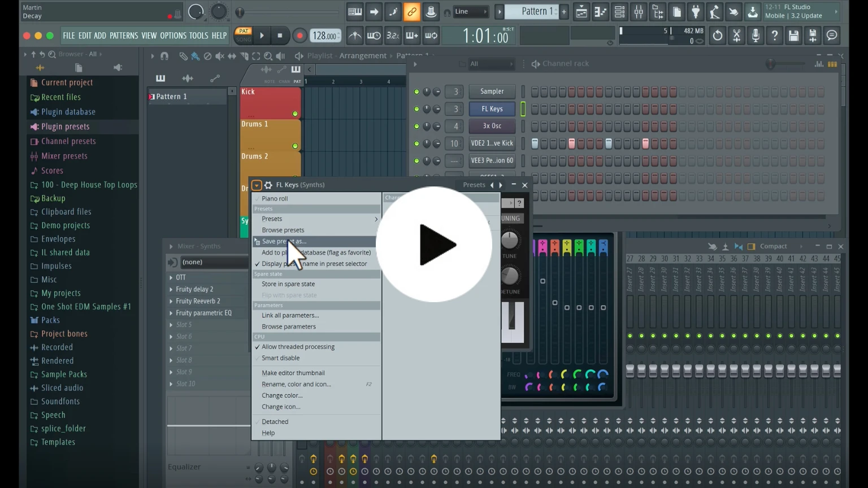Click the question mark help icon
Image resolution: width=868 pixels, height=488 pixels.
pyautogui.click(x=775, y=36)
